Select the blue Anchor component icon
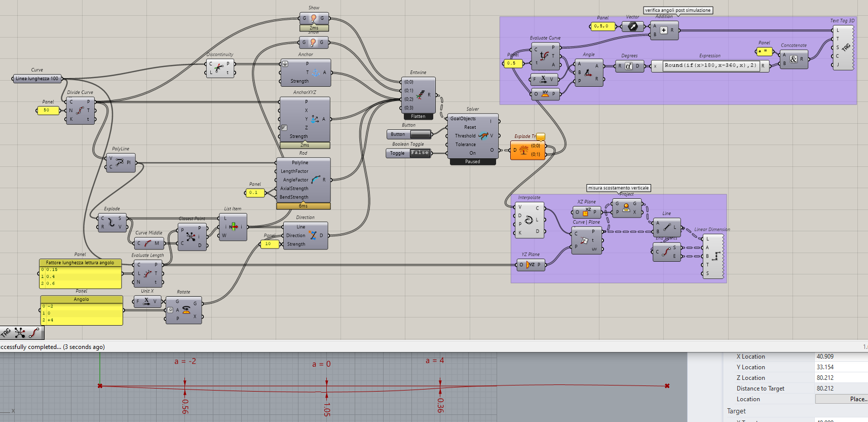868x422 pixels. coord(315,73)
